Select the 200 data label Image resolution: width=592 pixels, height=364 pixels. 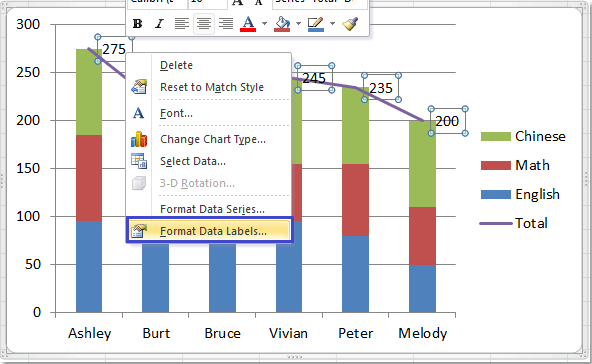click(x=448, y=121)
